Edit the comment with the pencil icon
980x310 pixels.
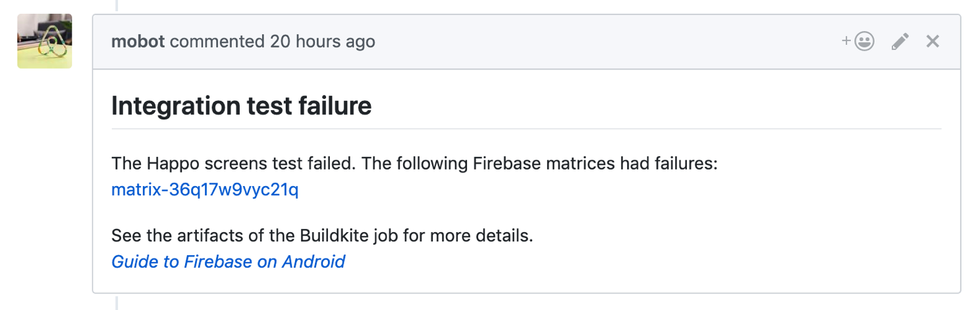pyautogui.click(x=900, y=42)
